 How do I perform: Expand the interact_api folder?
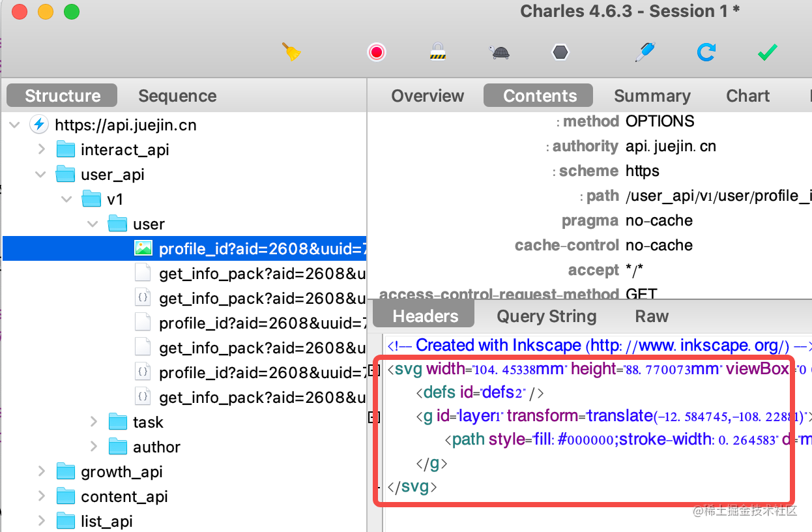pyautogui.click(x=42, y=149)
